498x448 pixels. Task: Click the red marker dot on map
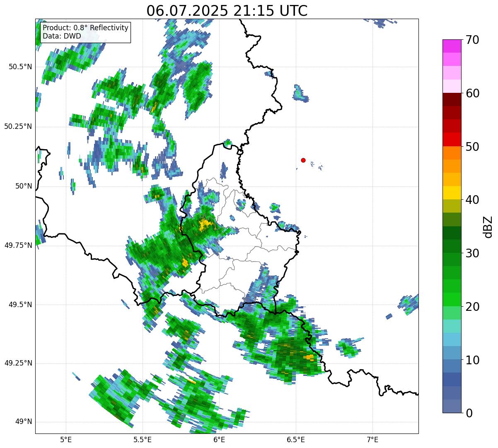point(303,160)
